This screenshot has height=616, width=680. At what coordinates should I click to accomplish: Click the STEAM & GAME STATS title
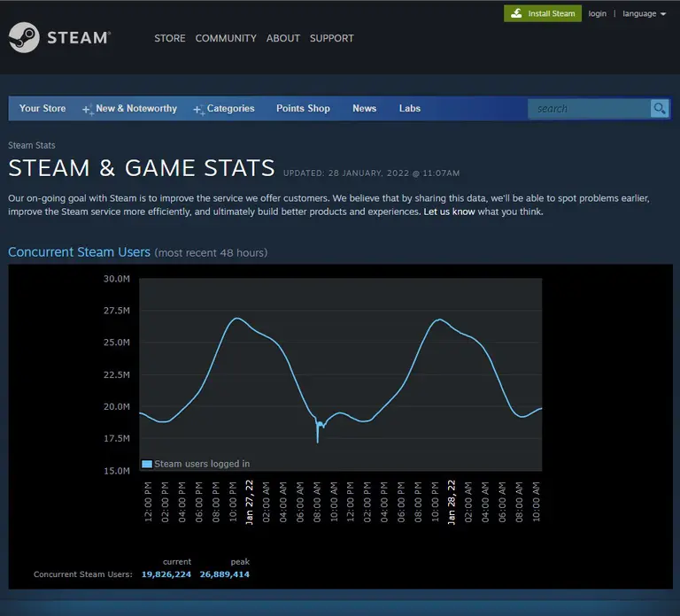pyautogui.click(x=142, y=168)
